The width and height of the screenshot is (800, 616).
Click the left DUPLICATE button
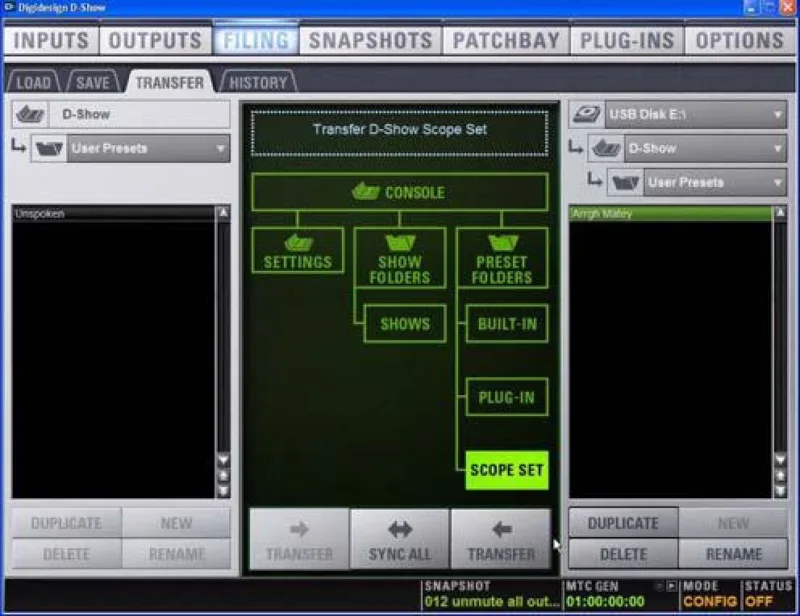[x=66, y=523]
